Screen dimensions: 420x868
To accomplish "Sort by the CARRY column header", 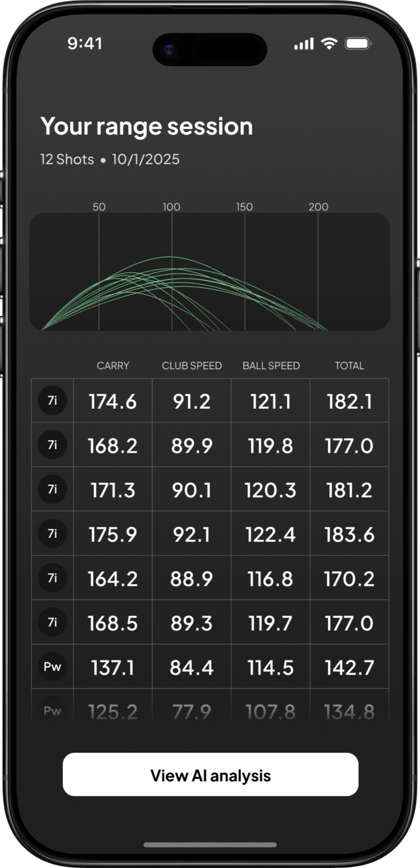I will pyautogui.click(x=113, y=366).
